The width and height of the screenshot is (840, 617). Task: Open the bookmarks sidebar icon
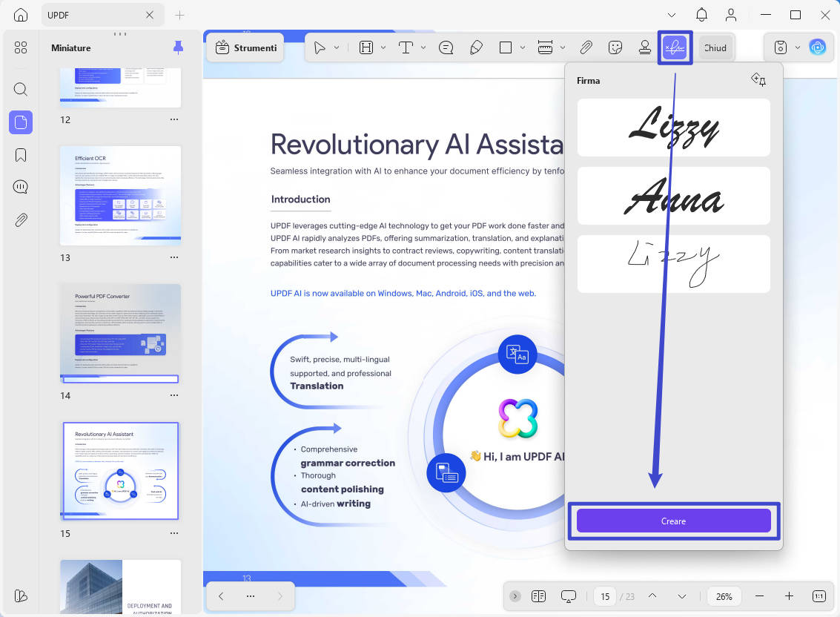click(20, 155)
